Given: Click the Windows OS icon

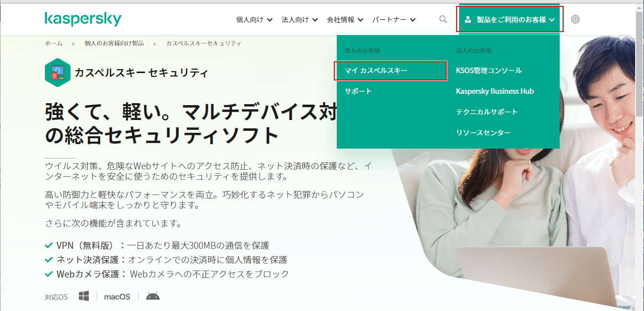Looking at the screenshot, I should point(84,296).
